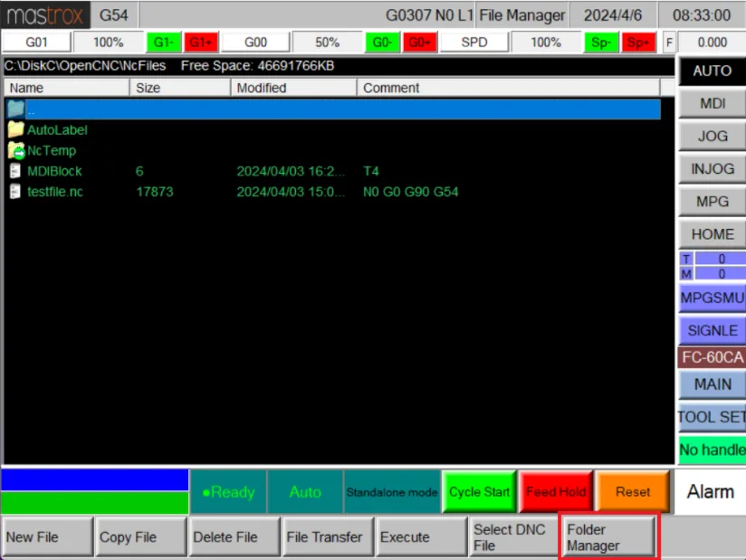Decrease G1 feed rate with G1-
This screenshot has width=746, height=560.
[x=163, y=43]
